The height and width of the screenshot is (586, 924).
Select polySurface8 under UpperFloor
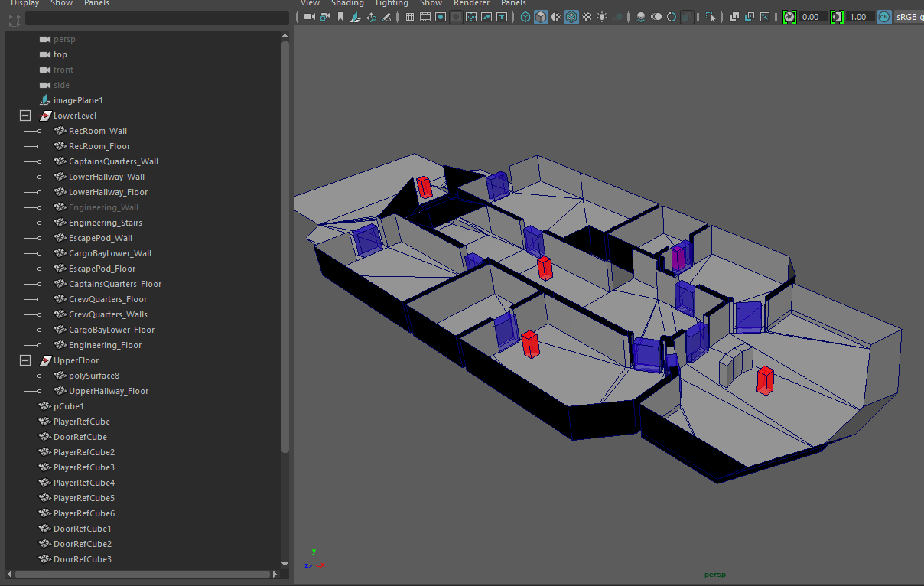[94, 376]
